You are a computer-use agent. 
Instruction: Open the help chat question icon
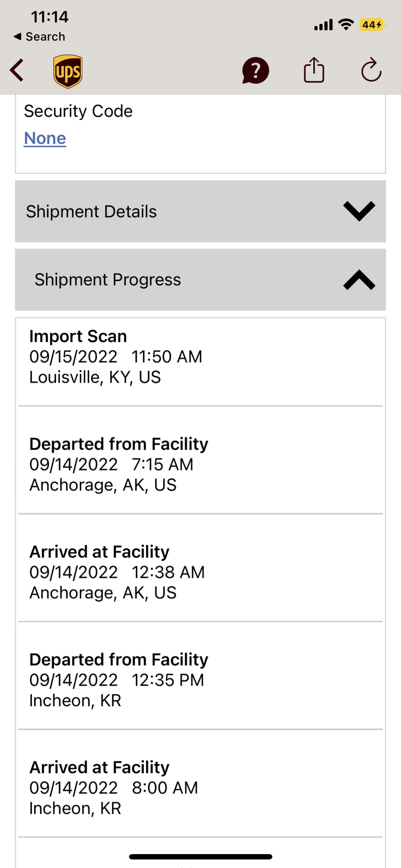[x=256, y=70]
